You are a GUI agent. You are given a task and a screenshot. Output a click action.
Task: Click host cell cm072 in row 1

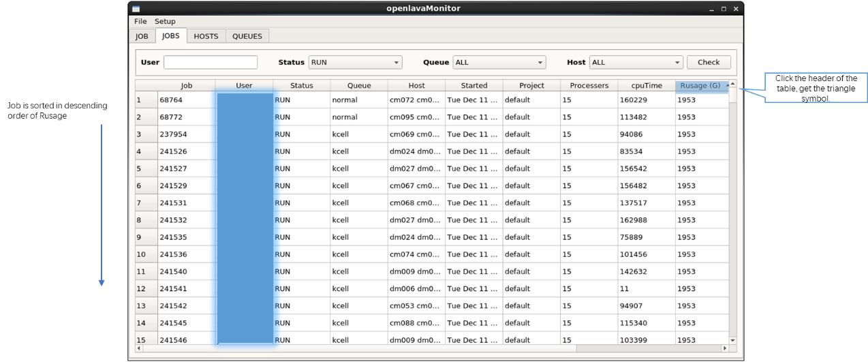point(416,100)
